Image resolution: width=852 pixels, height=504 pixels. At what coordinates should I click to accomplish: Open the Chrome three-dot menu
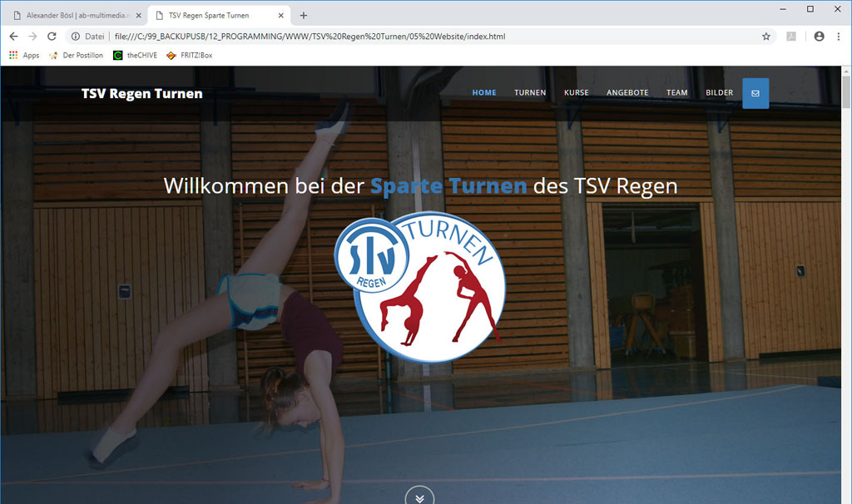(x=839, y=37)
